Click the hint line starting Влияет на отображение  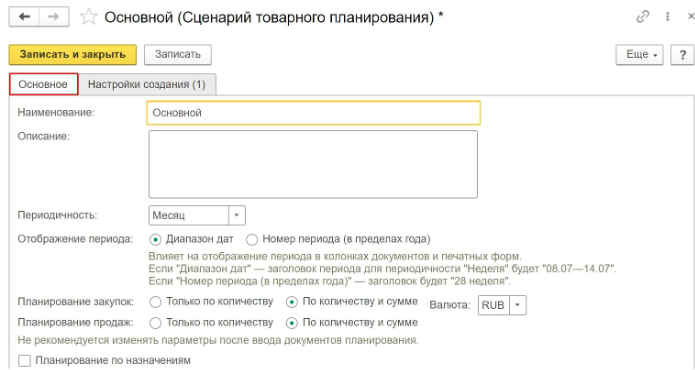pos(335,256)
